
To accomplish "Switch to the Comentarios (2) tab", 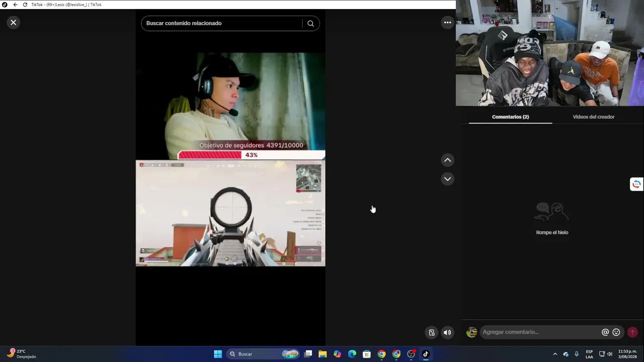I will (510, 117).
